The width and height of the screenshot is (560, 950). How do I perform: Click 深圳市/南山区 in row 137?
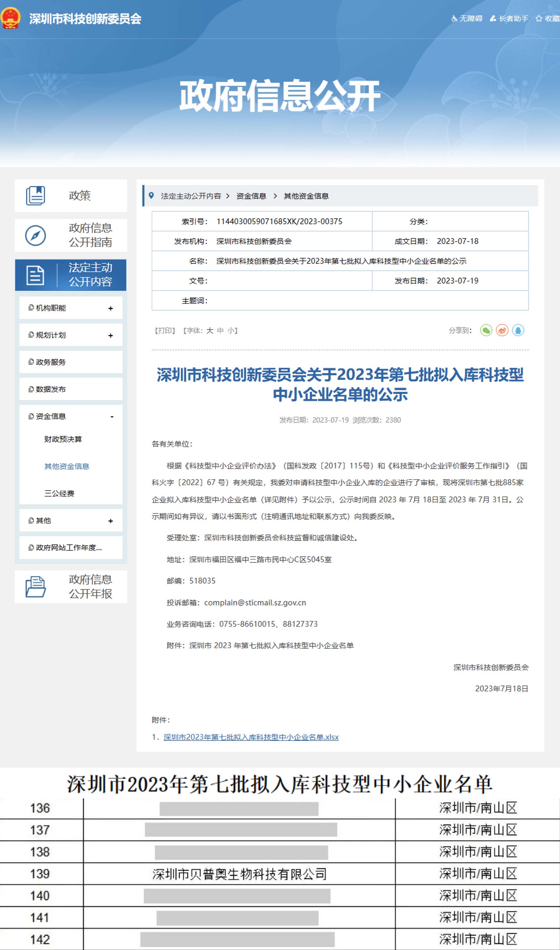pyautogui.click(x=478, y=829)
